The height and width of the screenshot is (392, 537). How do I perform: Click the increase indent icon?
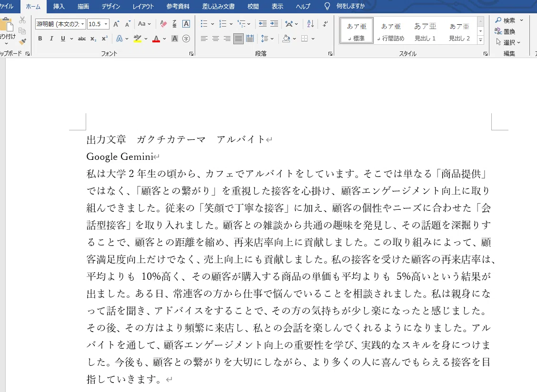[274, 24]
